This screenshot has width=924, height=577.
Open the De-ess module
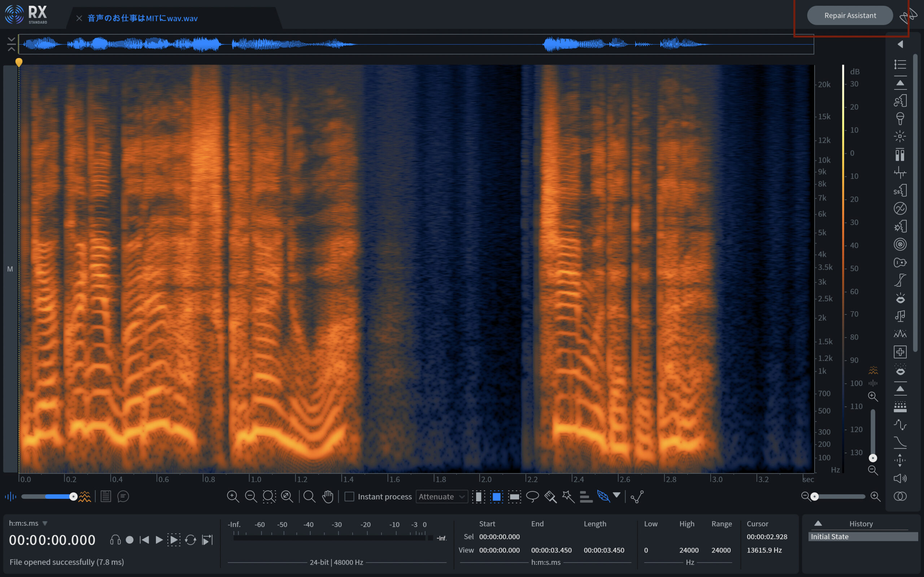point(900,191)
